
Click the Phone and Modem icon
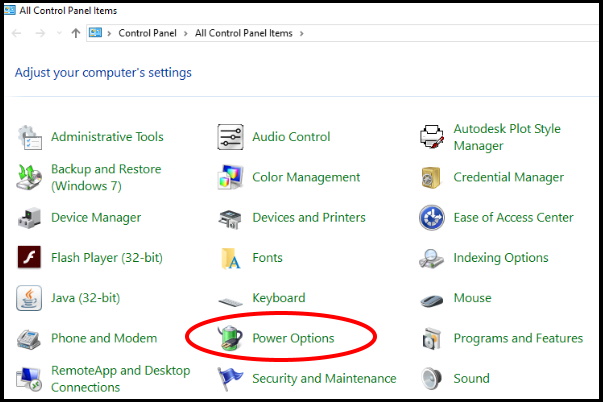pyautogui.click(x=29, y=339)
